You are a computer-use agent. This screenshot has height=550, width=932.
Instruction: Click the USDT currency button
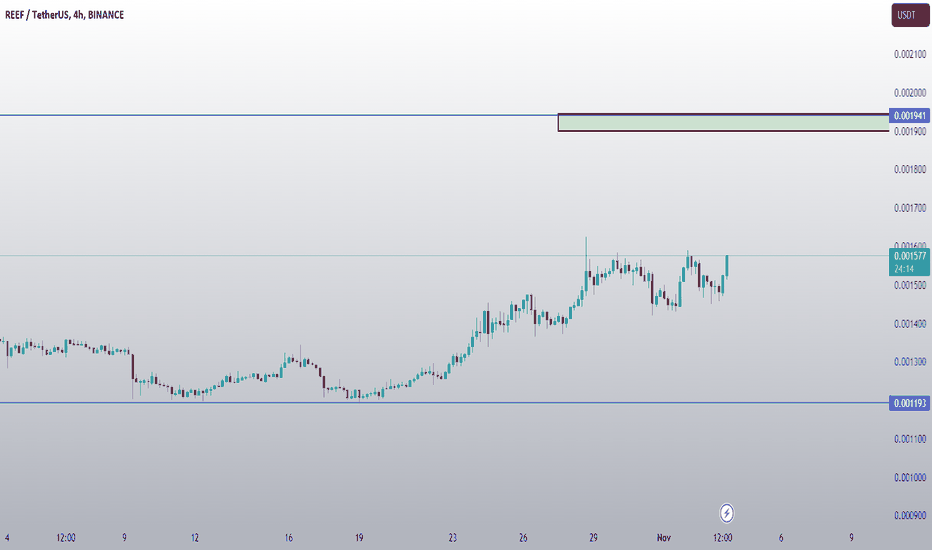(910, 15)
